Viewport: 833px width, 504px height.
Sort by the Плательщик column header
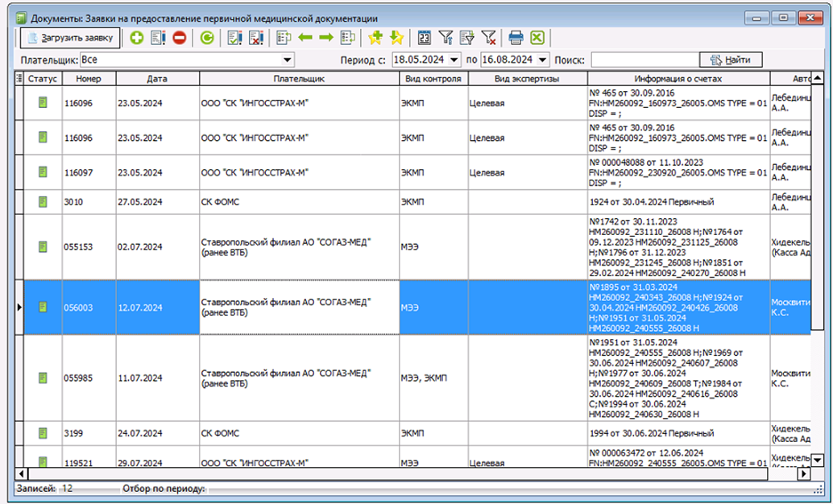pos(299,79)
